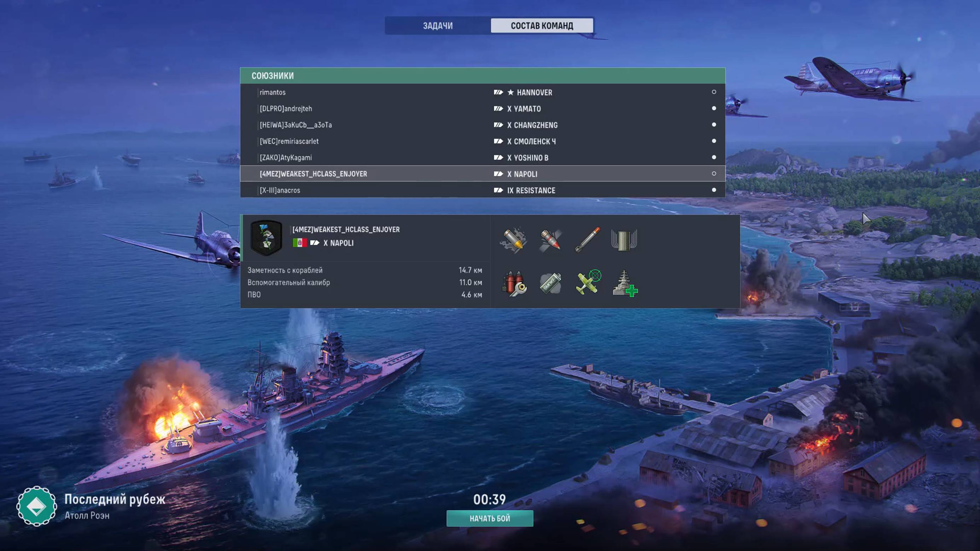Image resolution: width=980 pixels, height=551 pixels.
Task: Click the status circle on the Napoli row
Action: pos(714,174)
